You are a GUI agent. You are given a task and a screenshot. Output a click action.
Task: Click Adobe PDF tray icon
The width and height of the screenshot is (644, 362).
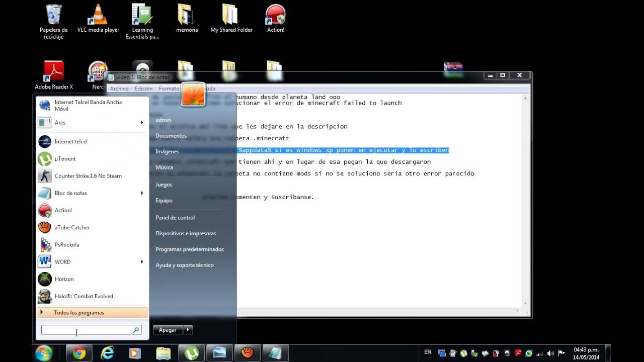518,353
